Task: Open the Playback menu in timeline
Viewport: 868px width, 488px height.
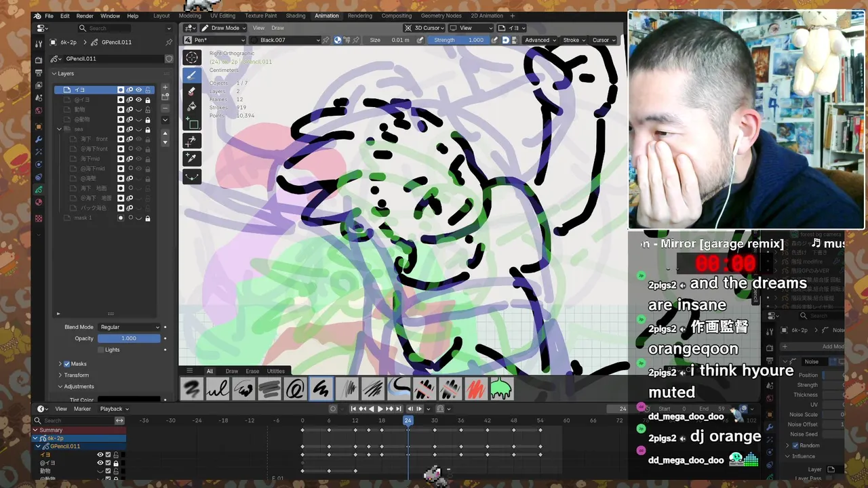Action: tap(114, 409)
